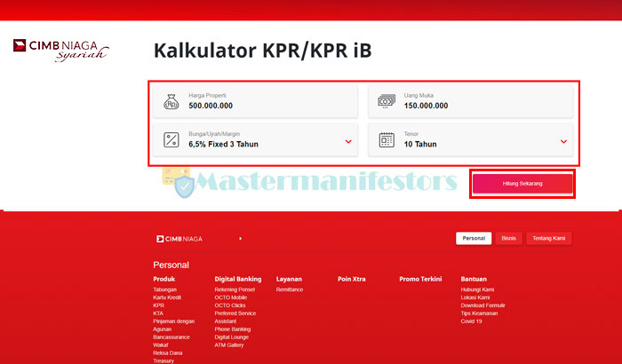Screen dimensions: 622x364
Task: Open the Hubungi Kami link
Action: pos(477,289)
